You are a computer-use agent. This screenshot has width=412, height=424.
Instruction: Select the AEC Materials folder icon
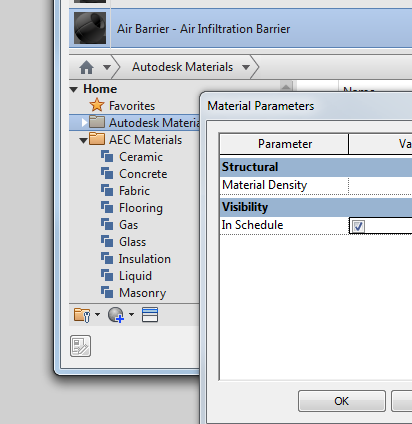tap(97, 139)
